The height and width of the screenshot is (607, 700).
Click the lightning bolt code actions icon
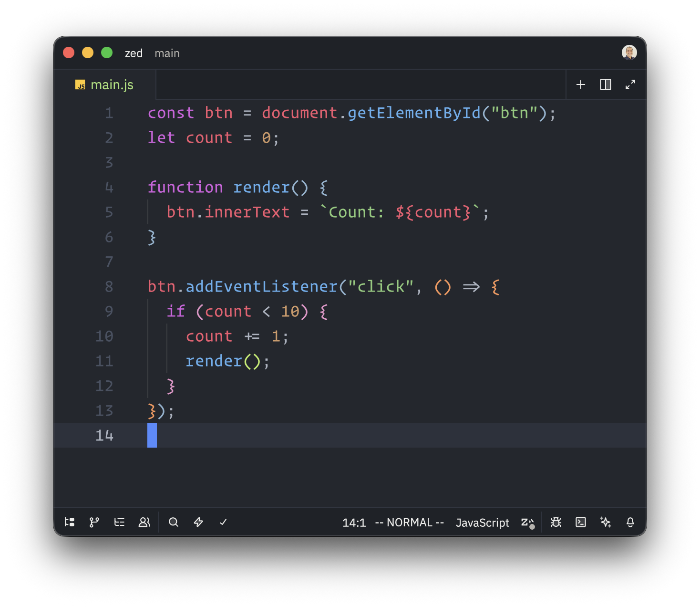click(198, 522)
